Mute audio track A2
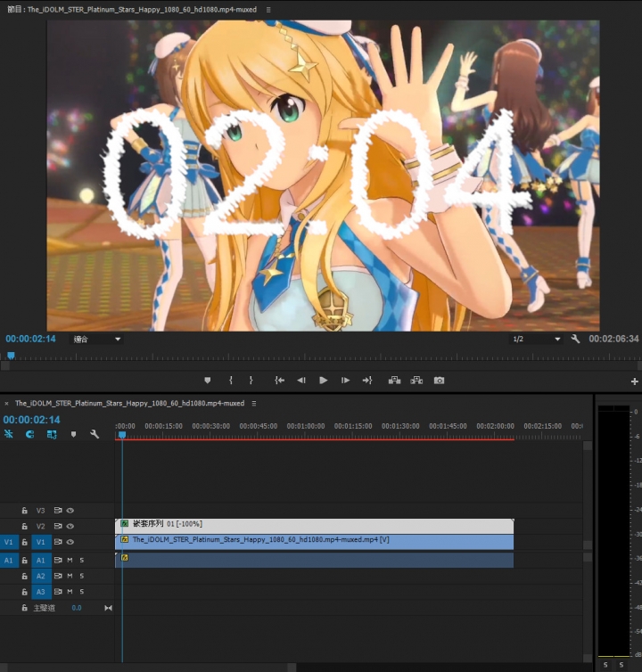Screen dimensions: 642x672 point(70,576)
